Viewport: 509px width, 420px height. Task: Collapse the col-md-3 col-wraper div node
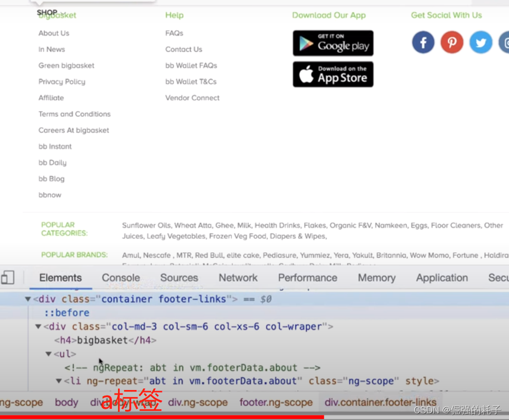pos(38,326)
